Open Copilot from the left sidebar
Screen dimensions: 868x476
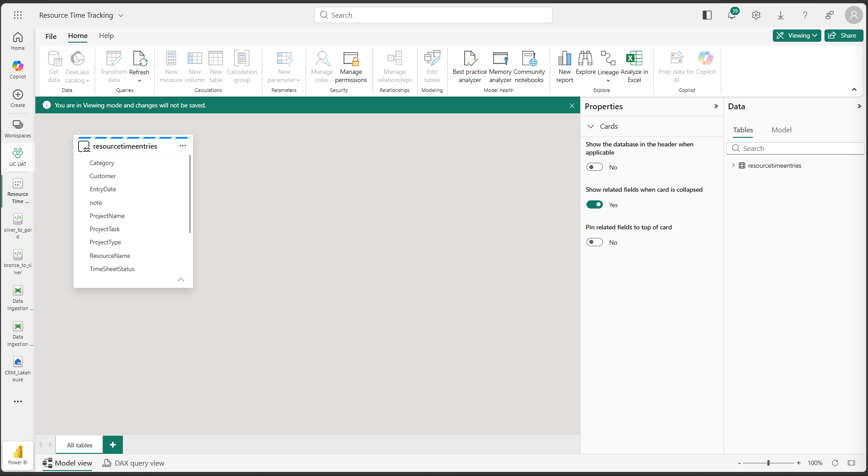[x=18, y=69]
